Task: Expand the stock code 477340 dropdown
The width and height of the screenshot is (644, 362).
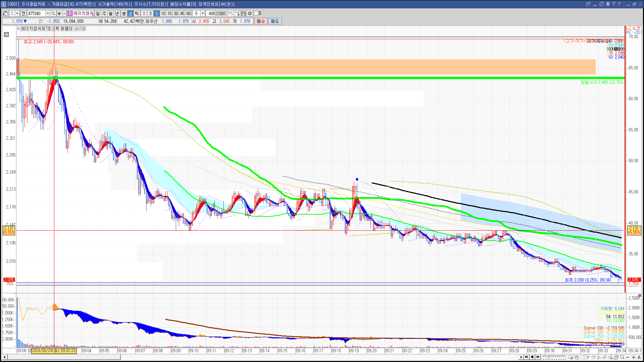Action: [48, 13]
